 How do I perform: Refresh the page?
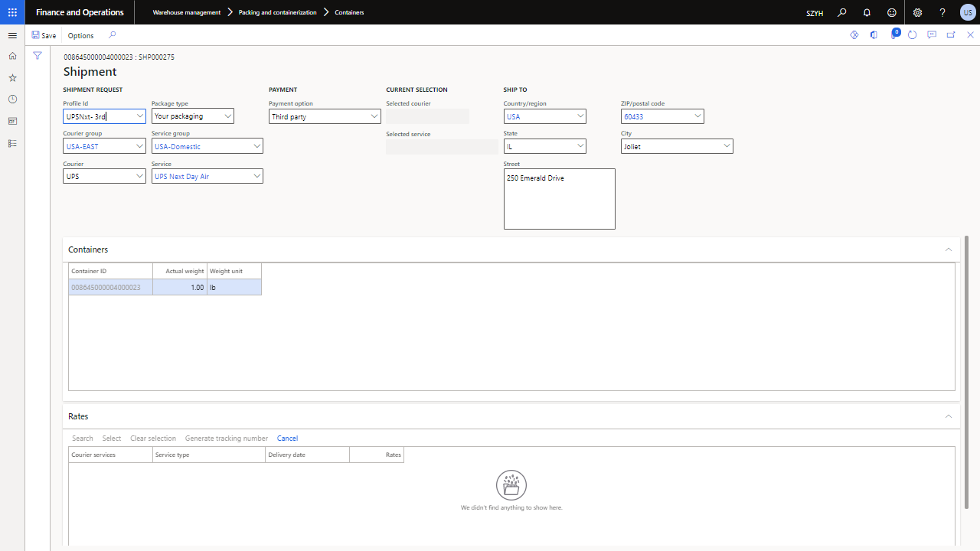(x=913, y=35)
